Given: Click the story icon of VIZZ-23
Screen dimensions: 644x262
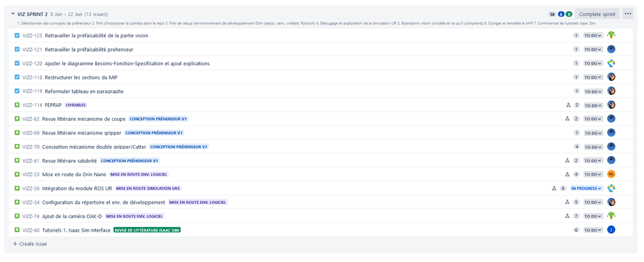Looking at the screenshot, I should [x=17, y=174].
